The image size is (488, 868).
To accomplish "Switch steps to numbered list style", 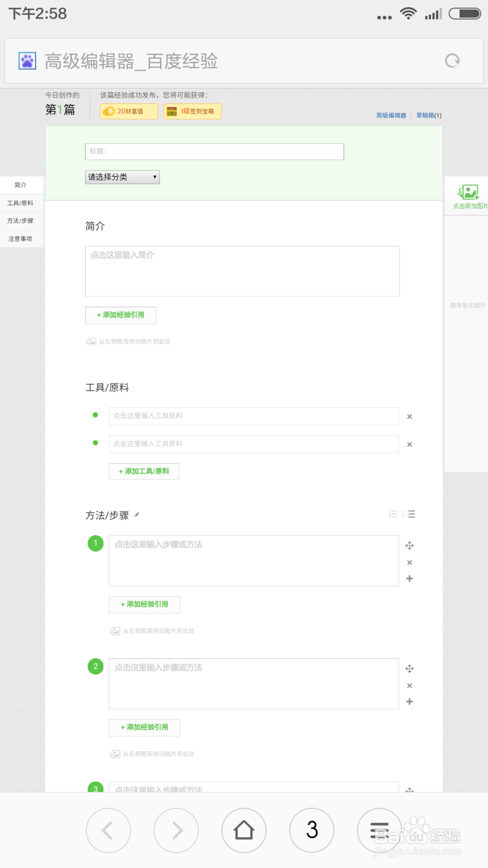I will [x=393, y=514].
